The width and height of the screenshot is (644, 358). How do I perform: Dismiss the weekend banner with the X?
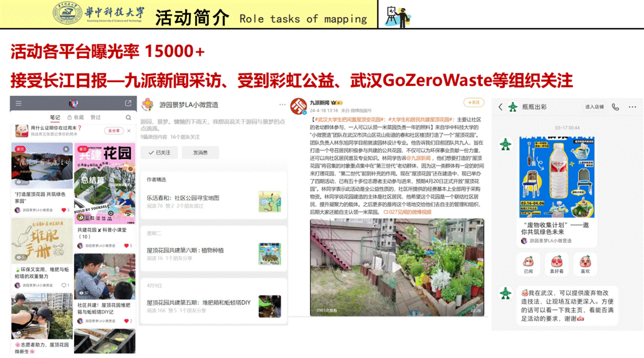128,131
